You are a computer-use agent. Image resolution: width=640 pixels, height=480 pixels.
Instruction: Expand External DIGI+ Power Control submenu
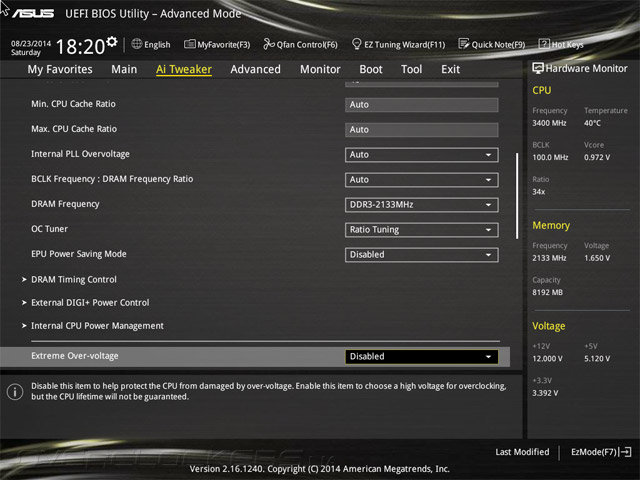pyautogui.click(x=90, y=302)
